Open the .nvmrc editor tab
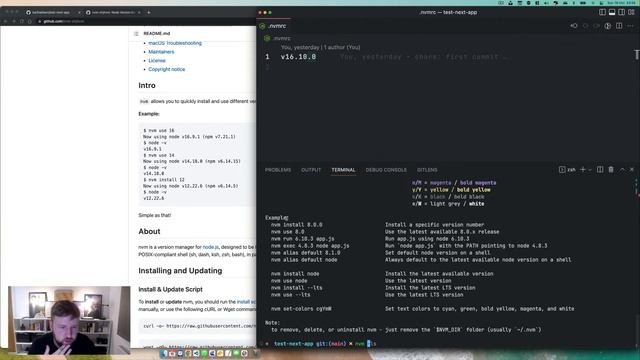Viewport: 640px width, 360px height. [x=273, y=26]
